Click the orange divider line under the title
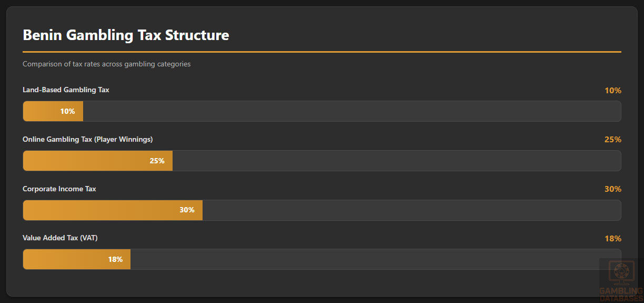644x303 pixels. [321, 52]
